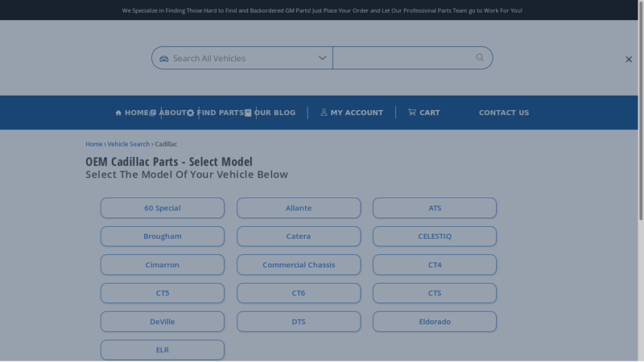This screenshot has height=362, width=644.
Task: Click the shopping cart icon
Action: click(412, 113)
